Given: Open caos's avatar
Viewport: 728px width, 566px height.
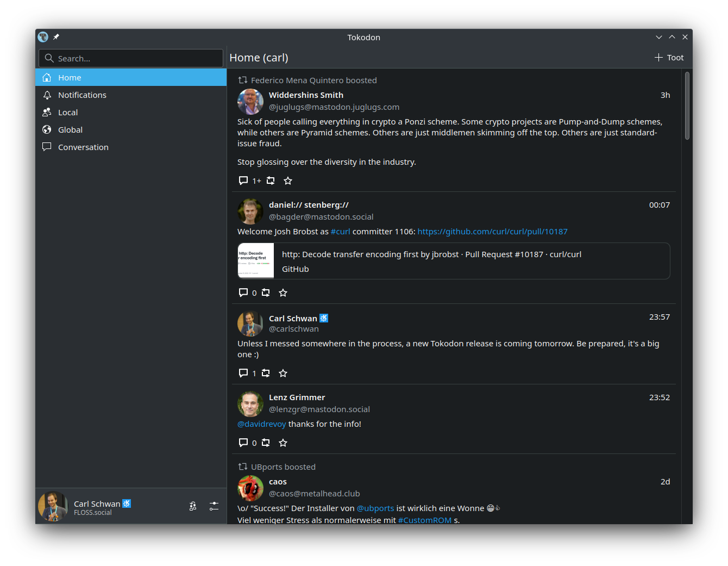Looking at the screenshot, I should (x=250, y=488).
